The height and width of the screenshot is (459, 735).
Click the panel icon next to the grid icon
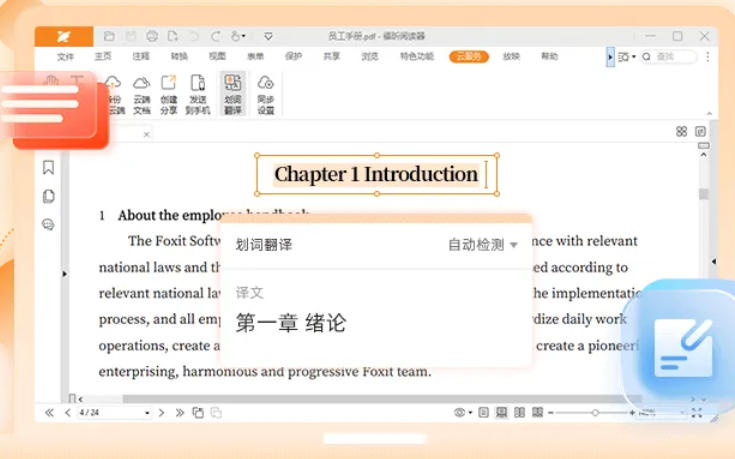click(700, 132)
